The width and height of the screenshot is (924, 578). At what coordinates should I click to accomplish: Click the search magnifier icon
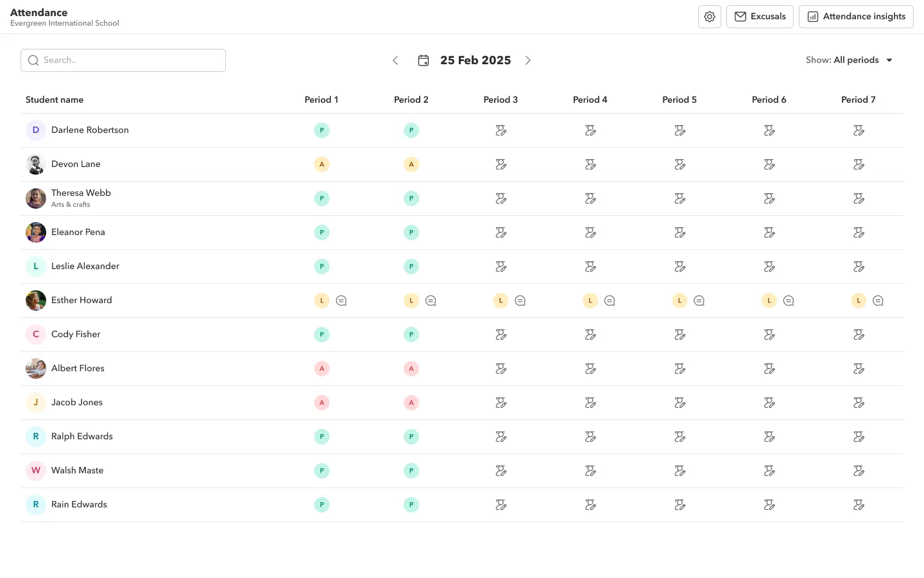pyautogui.click(x=33, y=60)
